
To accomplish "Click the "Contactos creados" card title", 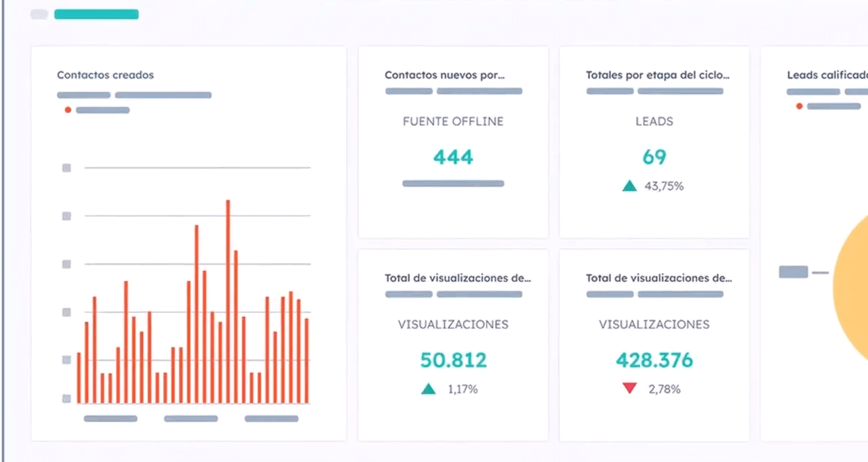I will (x=105, y=75).
